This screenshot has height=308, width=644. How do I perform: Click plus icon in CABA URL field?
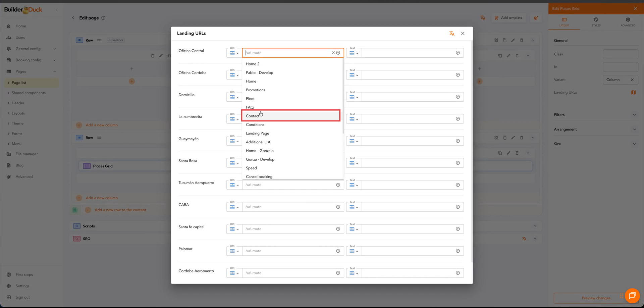point(338,207)
